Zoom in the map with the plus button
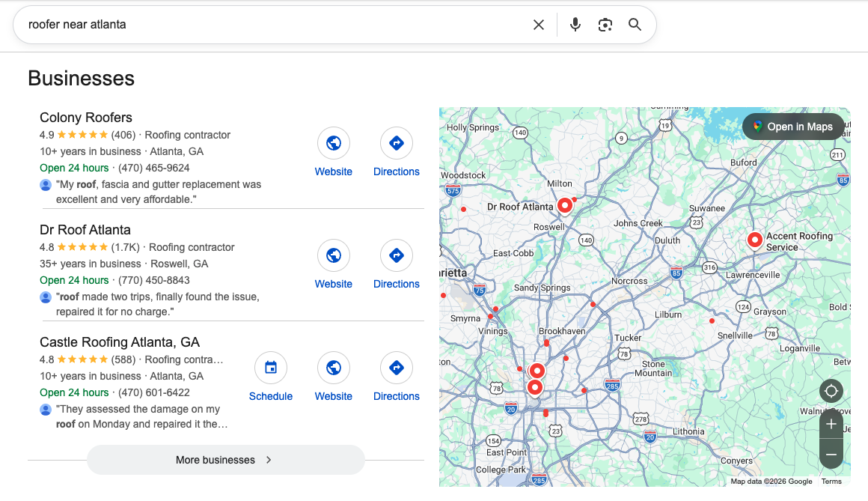This screenshot has height=501, width=868. (831, 425)
